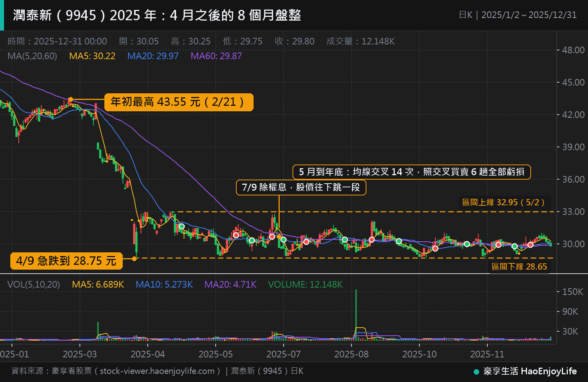Click the 36.00 price axis label
This screenshot has width=588, height=382.
pyautogui.click(x=573, y=179)
